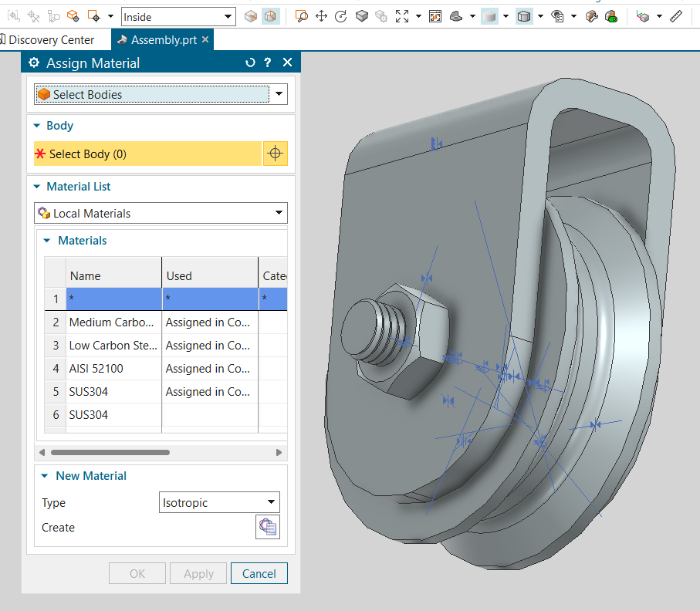Screen dimensions: 700x611
Task: Switch to the Assembly.prt tab
Action: [163, 40]
